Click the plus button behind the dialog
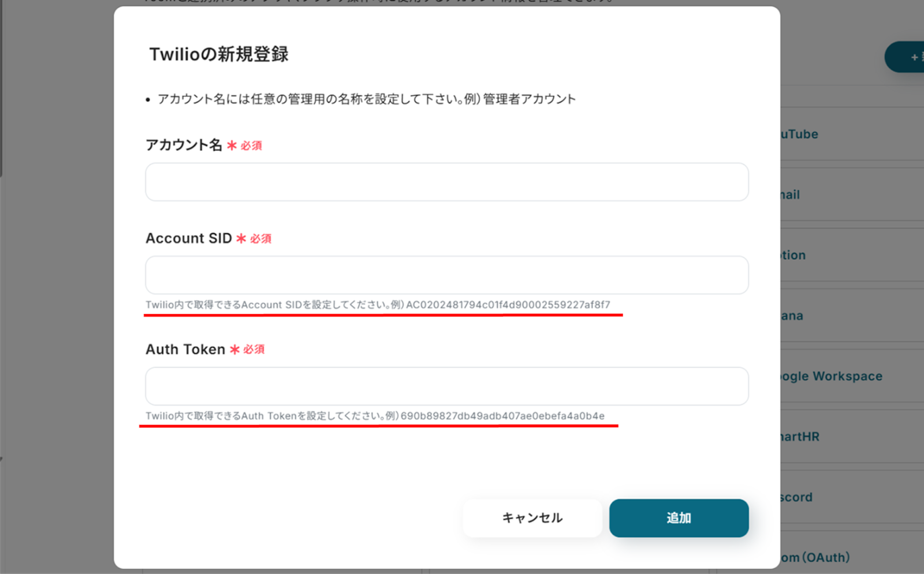This screenshot has width=924, height=574. click(906, 57)
